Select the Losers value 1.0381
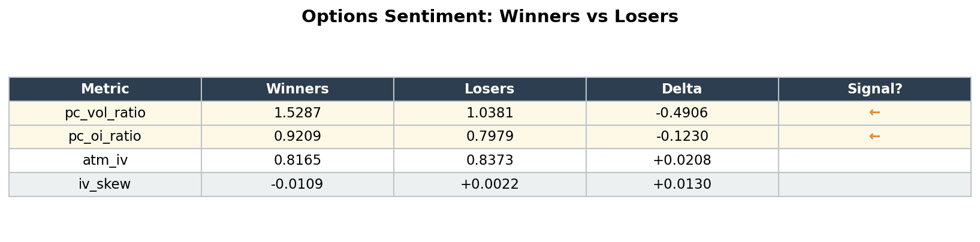980x242 pixels. tap(490, 113)
